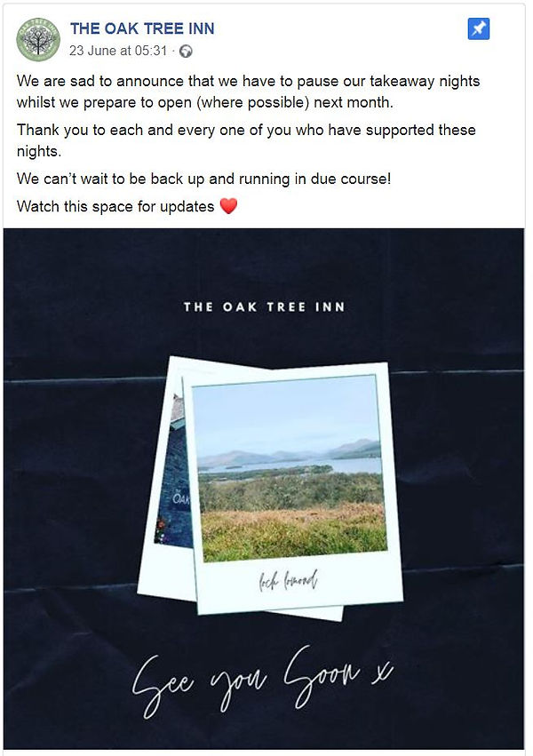Click "THE OAK TREE INN" heading inside image
This screenshot has width=533, height=756.
(x=264, y=307)
